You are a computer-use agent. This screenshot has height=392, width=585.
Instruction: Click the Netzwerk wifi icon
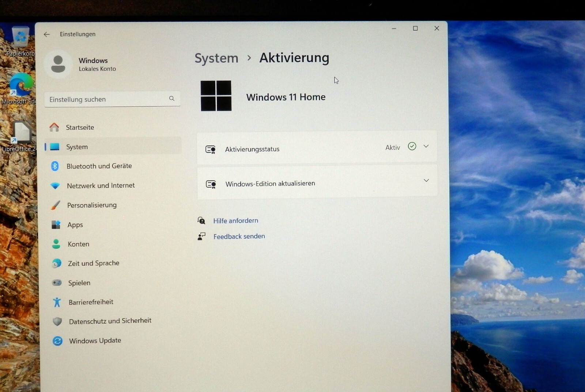(55, 186)
